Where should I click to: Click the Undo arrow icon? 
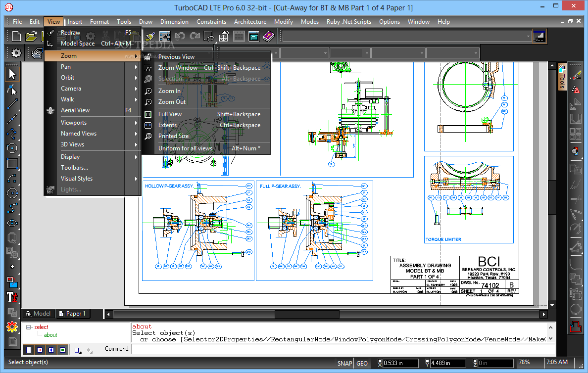point(180,37)
